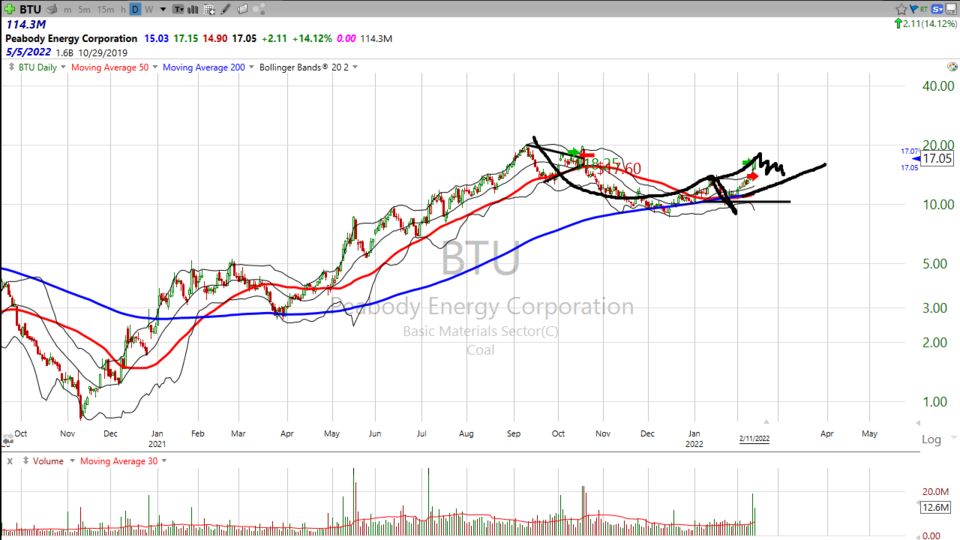The image size is (960, 540).
Task: Click the 5/5/2022 date text
Action: pyautogui.click(x=28, y=53)
